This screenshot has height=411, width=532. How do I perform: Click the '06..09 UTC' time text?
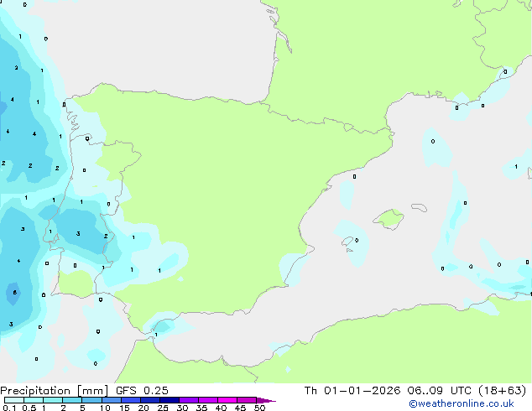coord(440,391)
